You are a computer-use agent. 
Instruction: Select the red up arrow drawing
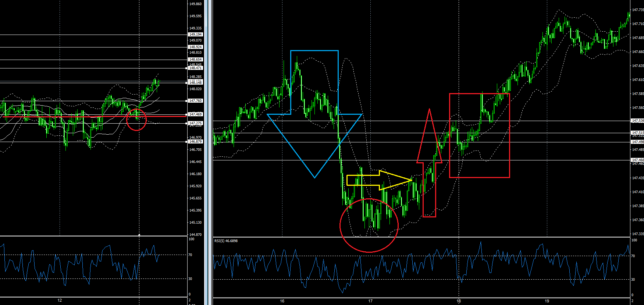pos(429,162)
